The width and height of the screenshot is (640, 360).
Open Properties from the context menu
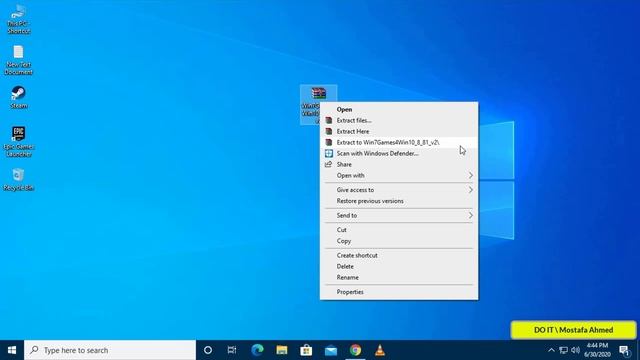(399, 292)
